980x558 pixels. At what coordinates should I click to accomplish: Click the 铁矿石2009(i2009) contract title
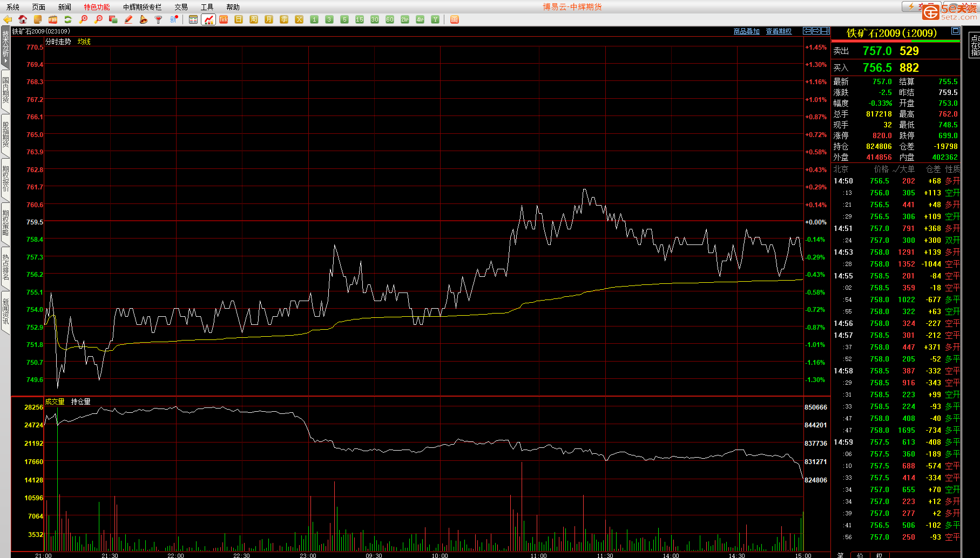(892, 33)
